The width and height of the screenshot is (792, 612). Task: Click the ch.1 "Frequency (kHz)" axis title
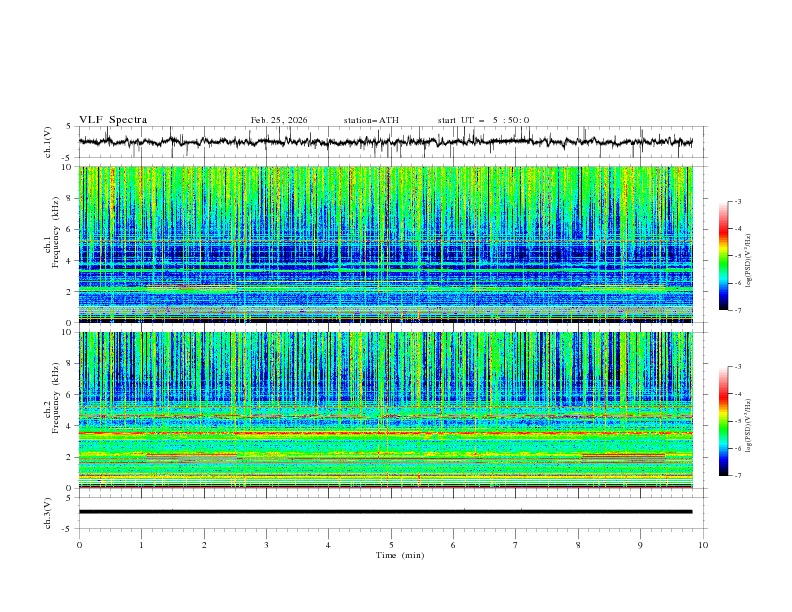pyautogui.click(x=56, y=232)
